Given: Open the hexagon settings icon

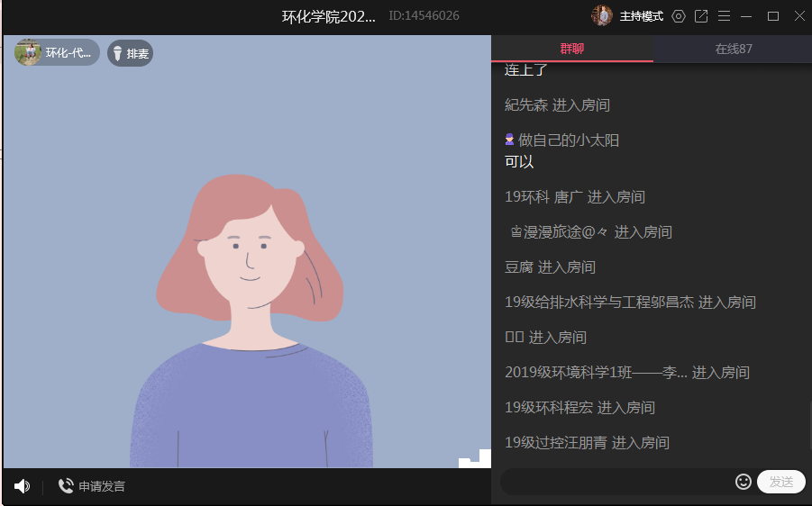Looking at the screenshot, I should click(679, 16).
